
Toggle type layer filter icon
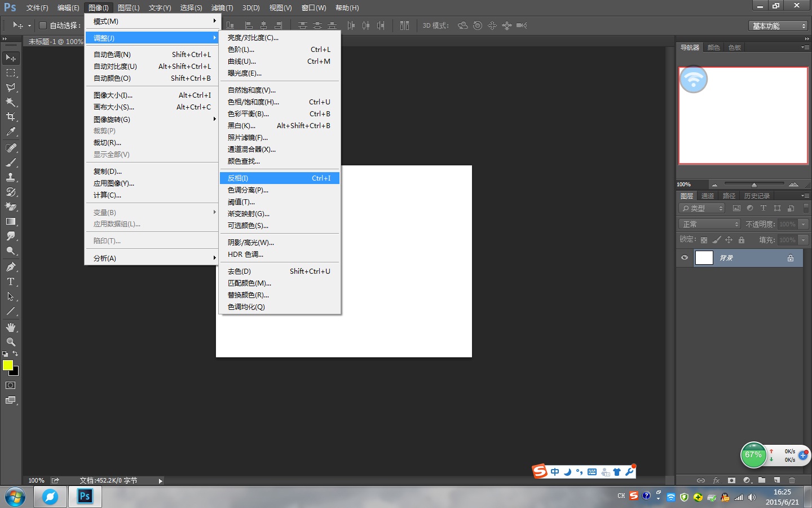764,208
